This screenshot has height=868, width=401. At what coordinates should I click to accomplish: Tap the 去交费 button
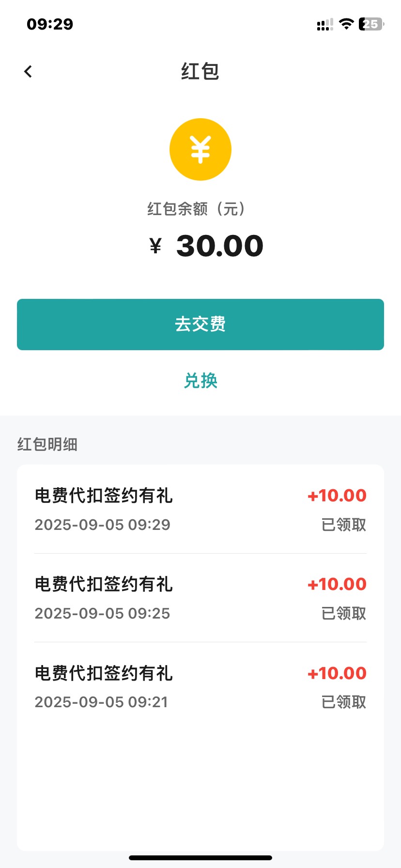point(200,325)
